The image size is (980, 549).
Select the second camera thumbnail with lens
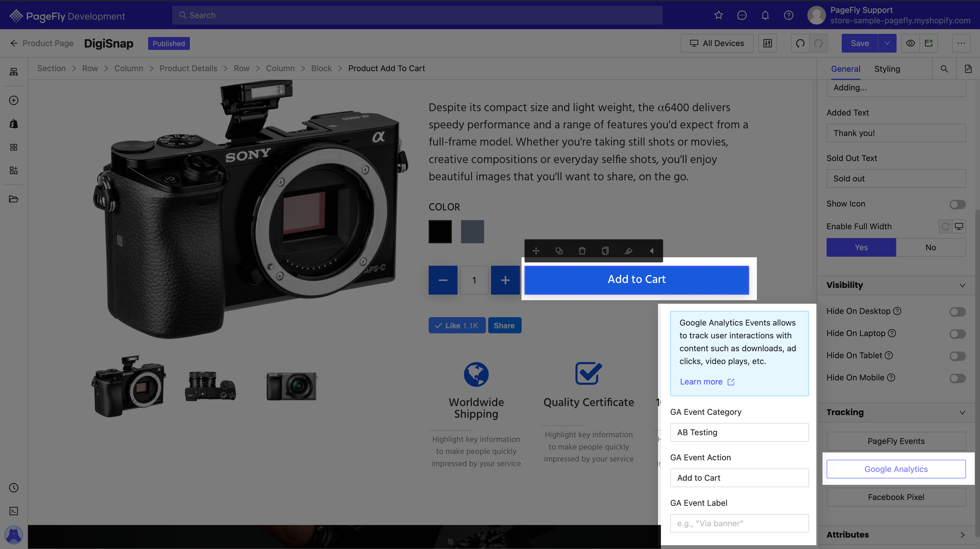click(210, 386)
